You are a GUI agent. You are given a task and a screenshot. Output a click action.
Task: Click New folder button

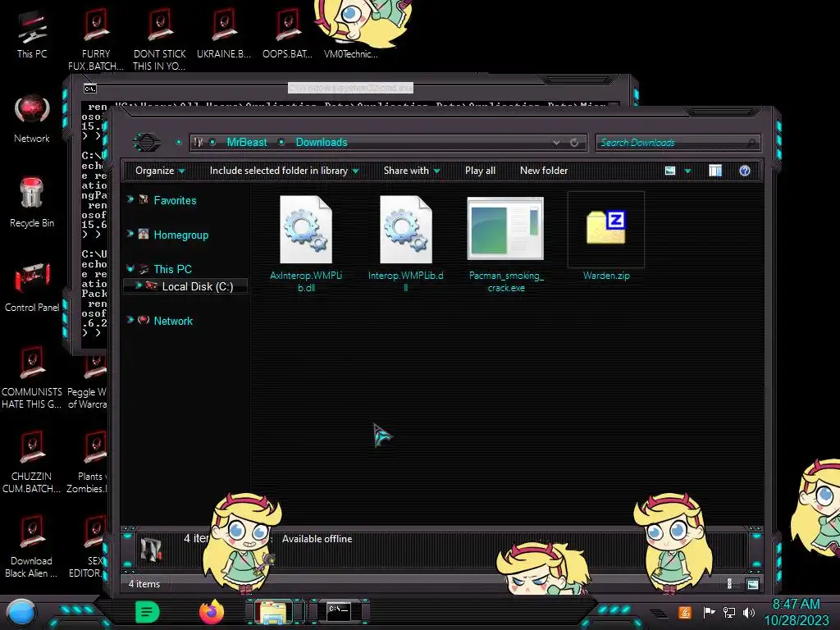[544, 171]
